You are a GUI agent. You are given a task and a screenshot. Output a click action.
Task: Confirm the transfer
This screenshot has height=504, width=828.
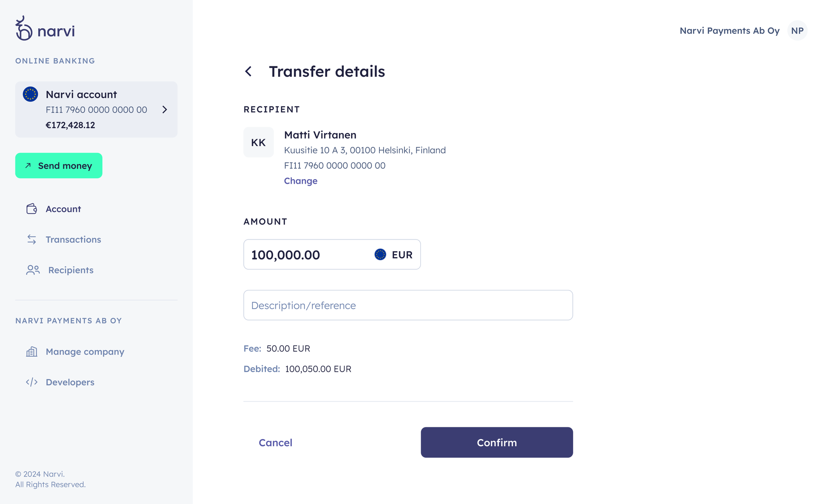[496, 442]
